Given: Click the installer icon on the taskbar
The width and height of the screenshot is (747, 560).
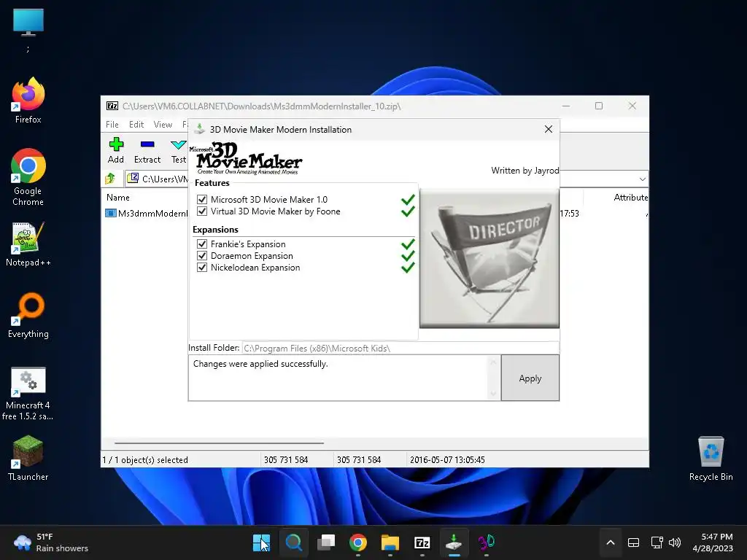Looking at the screenshot, I should [x=454, y=542].
